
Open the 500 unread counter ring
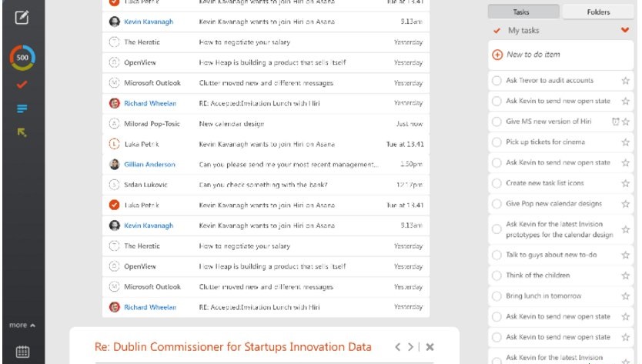22,57
